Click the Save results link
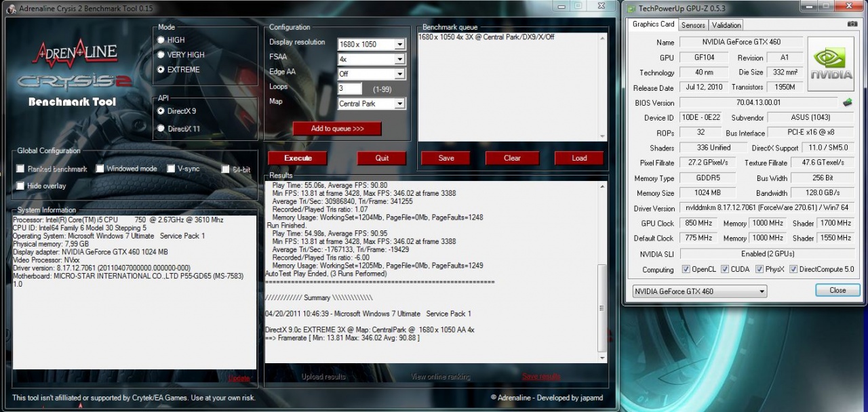Image resolution: width=868 pixels, height=412 pixels. 541,377
